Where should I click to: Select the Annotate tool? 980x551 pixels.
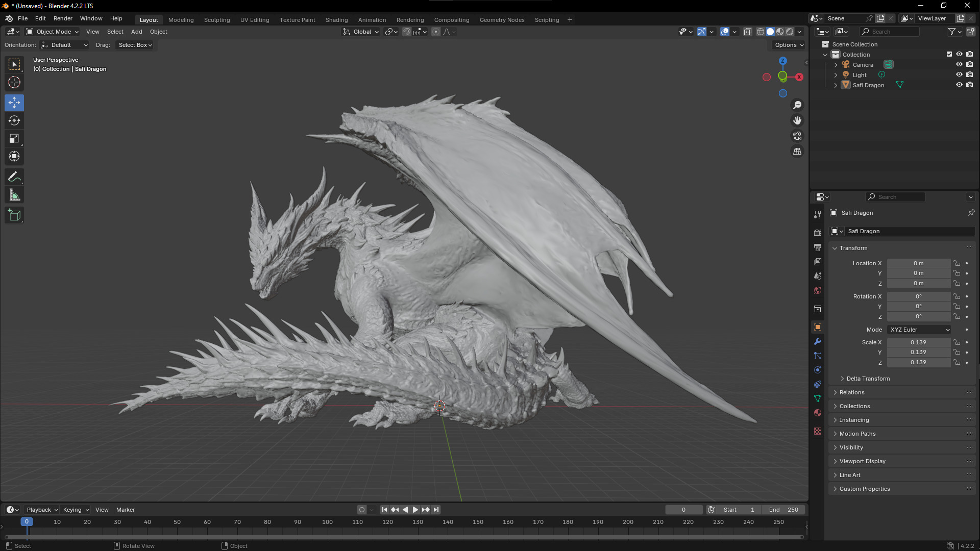[14, 177]
